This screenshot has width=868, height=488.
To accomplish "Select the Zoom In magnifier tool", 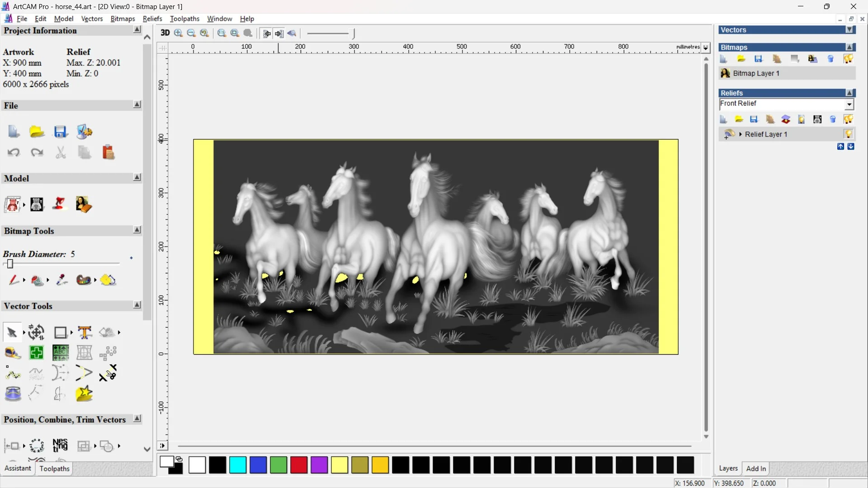I will coord(178,33).
